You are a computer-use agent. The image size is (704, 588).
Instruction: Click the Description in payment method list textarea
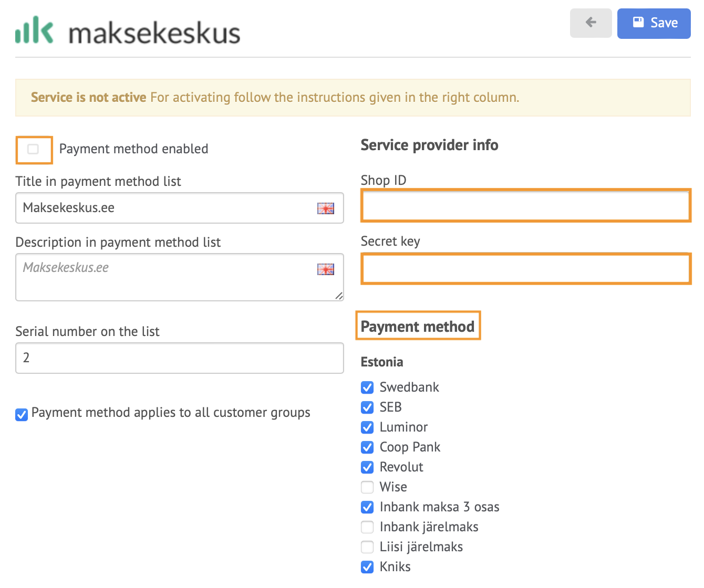(180, 277)
